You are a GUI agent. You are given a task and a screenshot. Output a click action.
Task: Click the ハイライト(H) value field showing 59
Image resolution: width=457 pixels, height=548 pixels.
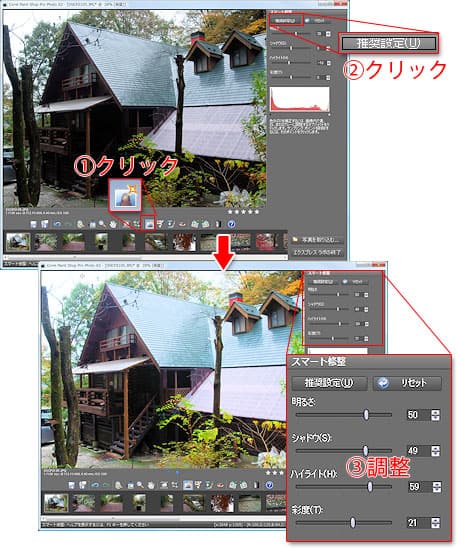pos(419,486)
